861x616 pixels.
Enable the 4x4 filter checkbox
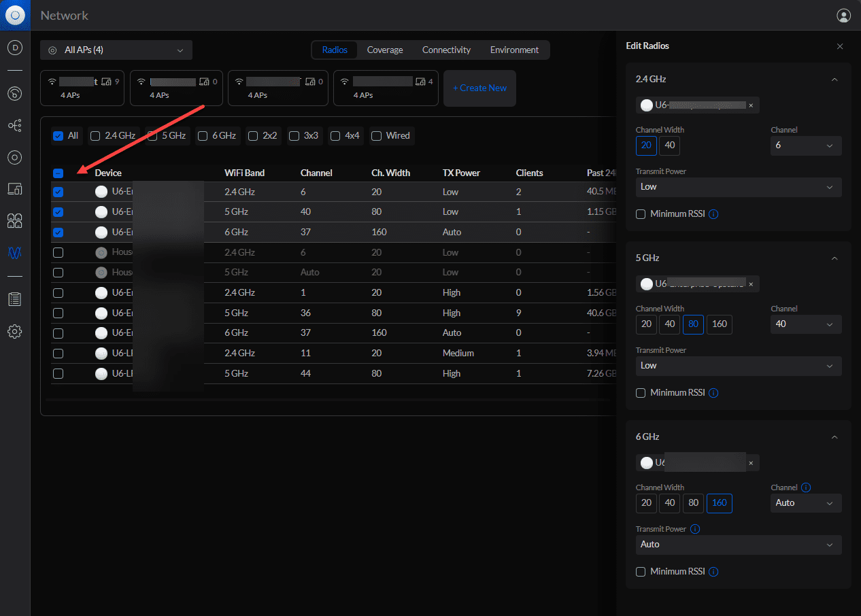[335, 136]
